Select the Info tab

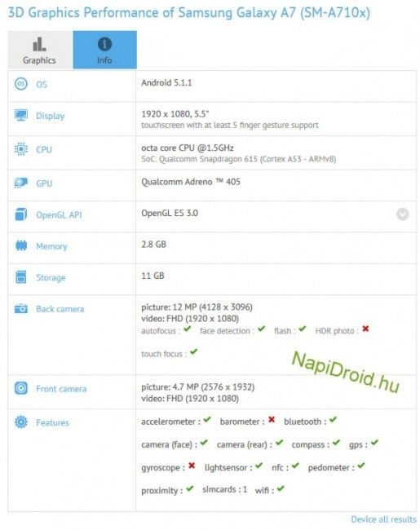pos(105,50)
